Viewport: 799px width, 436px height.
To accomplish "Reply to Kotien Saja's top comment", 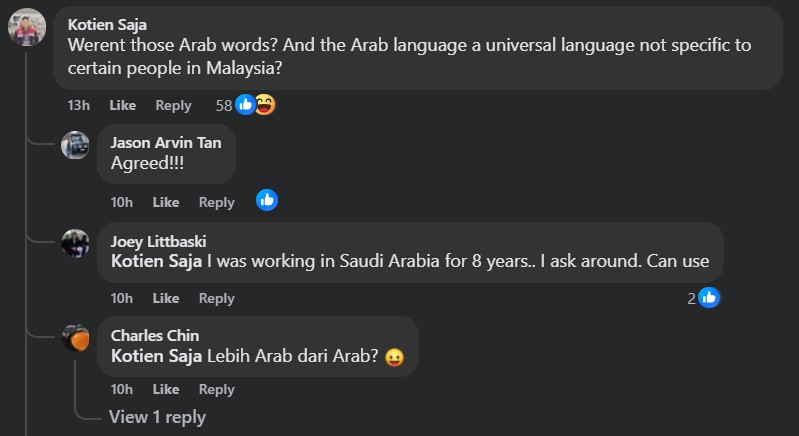I will [173, 105].
